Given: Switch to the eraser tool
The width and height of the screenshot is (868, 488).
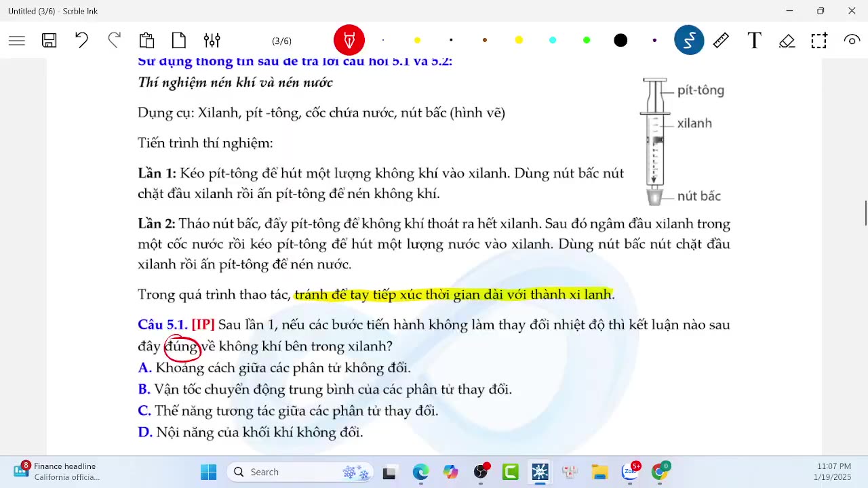Looking at the screenshot, I should click(787, 41).
